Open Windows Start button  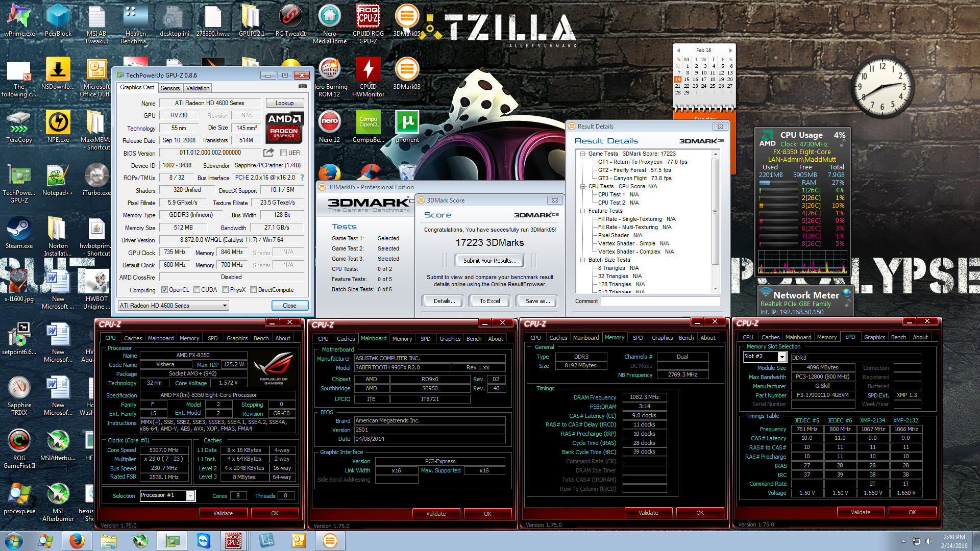click(x=13, y=541)
